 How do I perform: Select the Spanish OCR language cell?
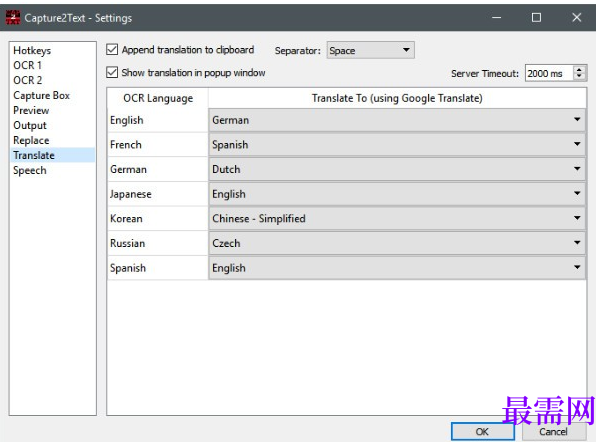158,268
